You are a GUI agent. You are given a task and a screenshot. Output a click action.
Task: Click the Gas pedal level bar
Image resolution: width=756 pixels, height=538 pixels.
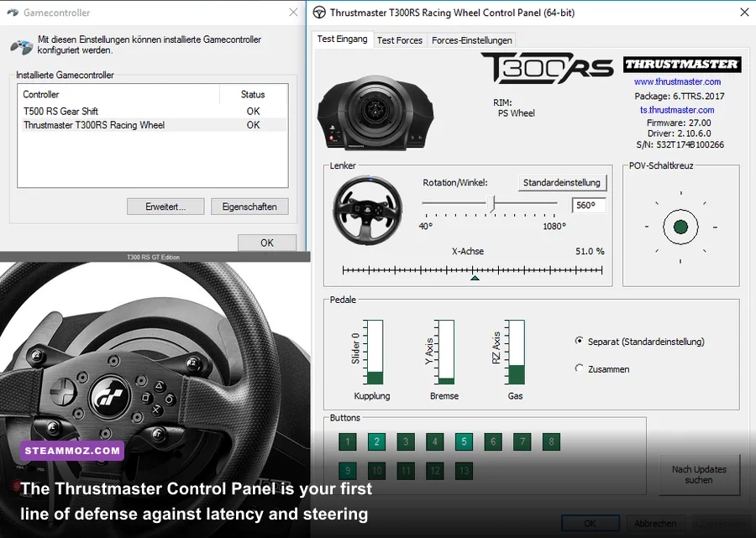[x=517, y=352]
